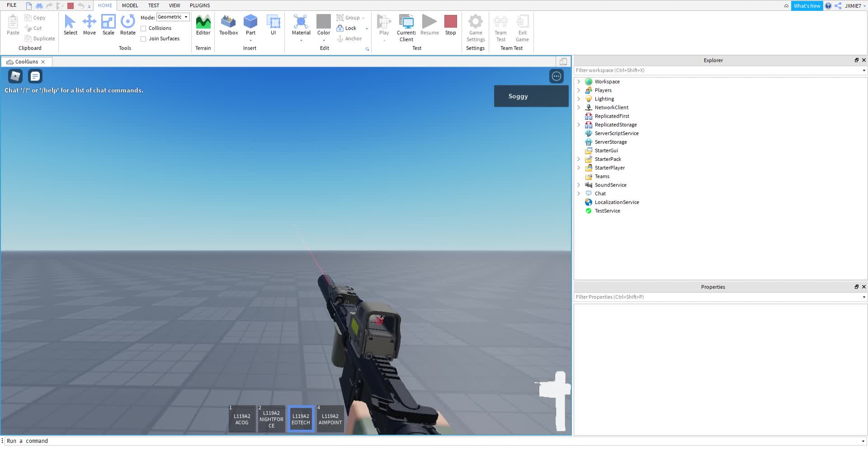
Task: Expand the Workspace tree node
Action: [x=579, y=82]
